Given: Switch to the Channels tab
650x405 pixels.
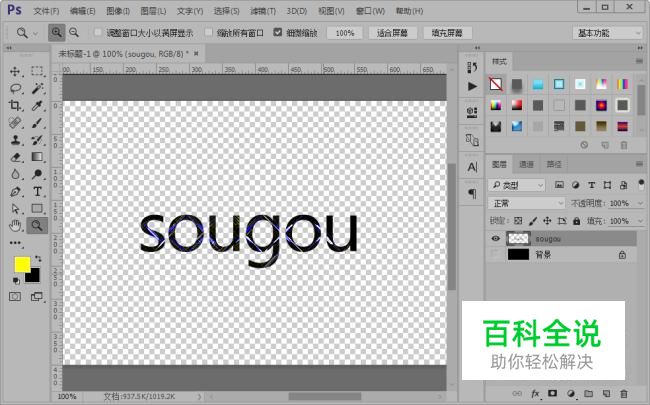Looking at the screenshot, I should pos(526,164).
